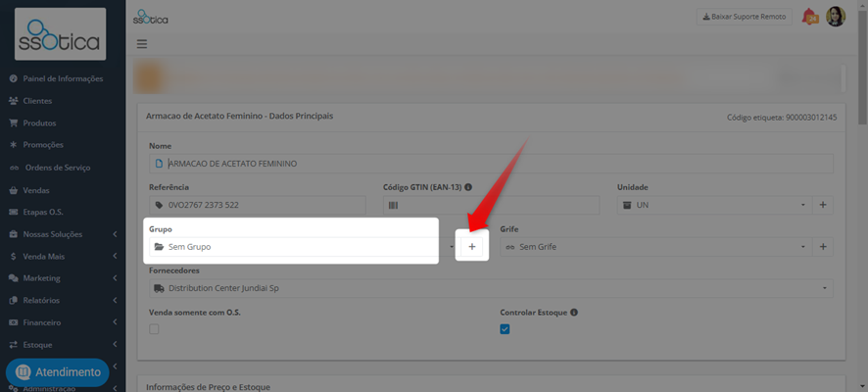Uncheck the Controlar Estoque checkbox
Viewport: 868px width, 392px height.
click(x=505, y=329)
